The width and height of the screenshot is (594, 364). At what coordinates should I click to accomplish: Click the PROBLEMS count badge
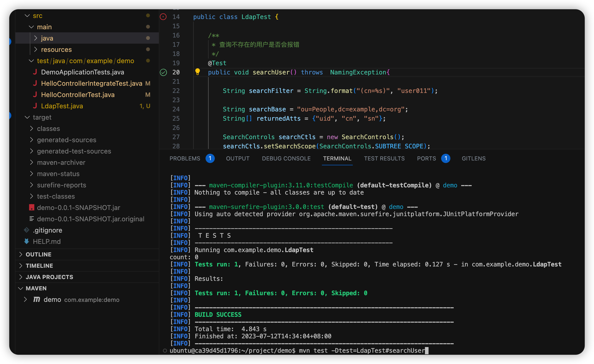(210, 158)
